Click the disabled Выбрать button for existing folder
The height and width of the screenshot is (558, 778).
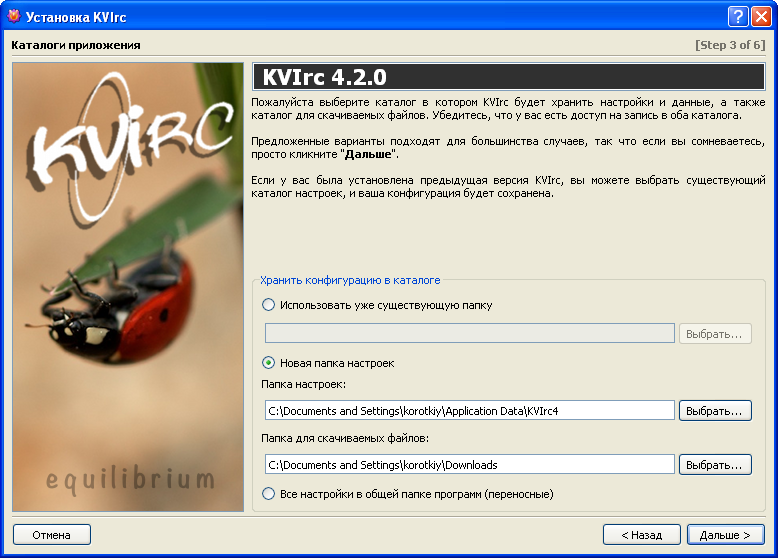click(x=715, y=334)
